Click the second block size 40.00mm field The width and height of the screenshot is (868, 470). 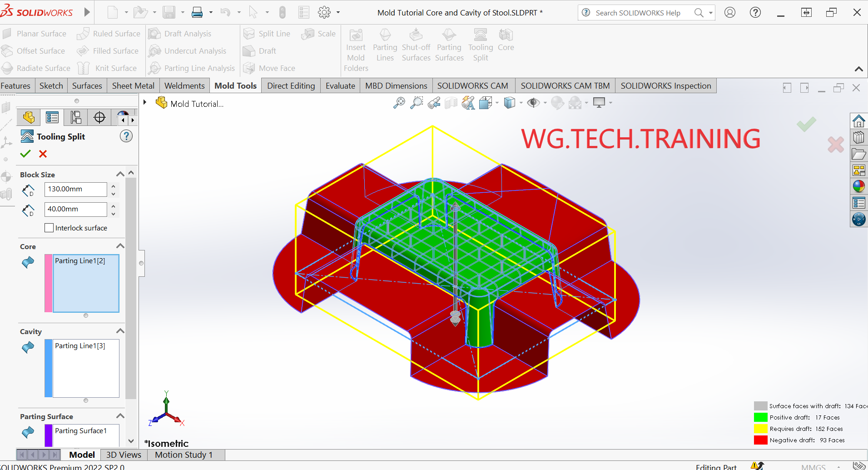pos(75,209)
